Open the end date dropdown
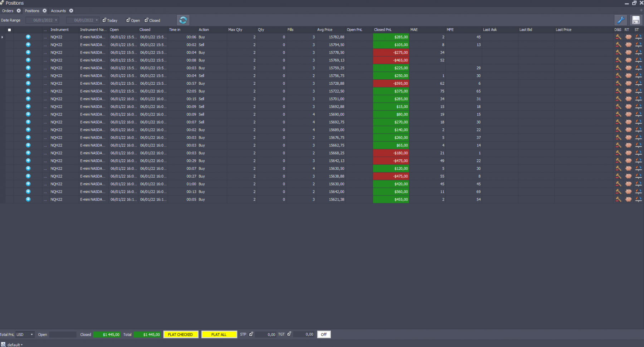The image size is (644, 347). 97,20
